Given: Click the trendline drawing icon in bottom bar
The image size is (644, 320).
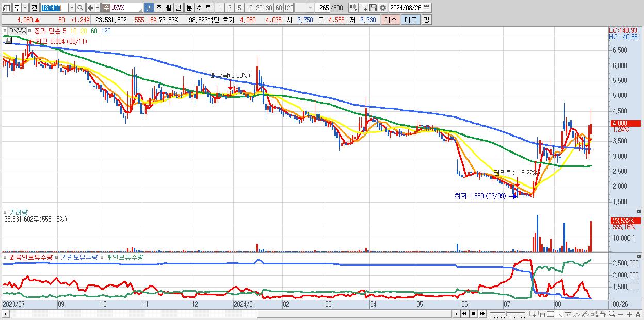Looking at the screenshot, I should [x=568, y=314].
